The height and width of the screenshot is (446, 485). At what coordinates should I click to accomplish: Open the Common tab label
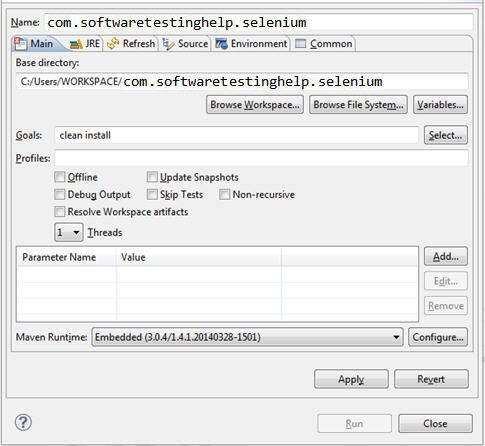331,44
